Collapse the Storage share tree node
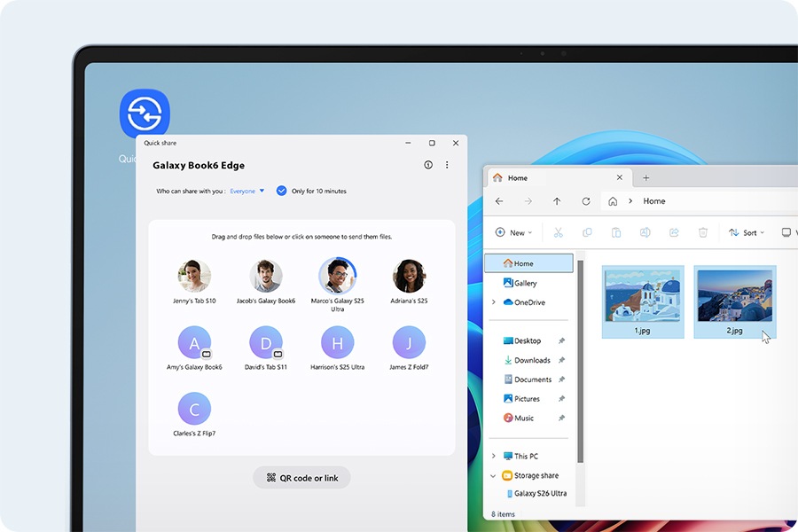The height and width of the screenshot is (532, 798). 493,475
